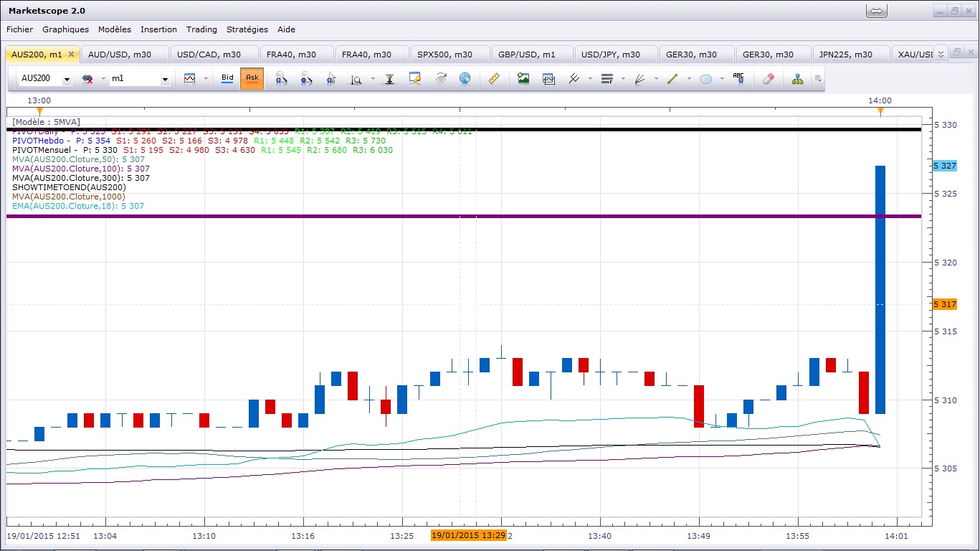Click the green hierarchy structure icon

[x=797, y=79]
